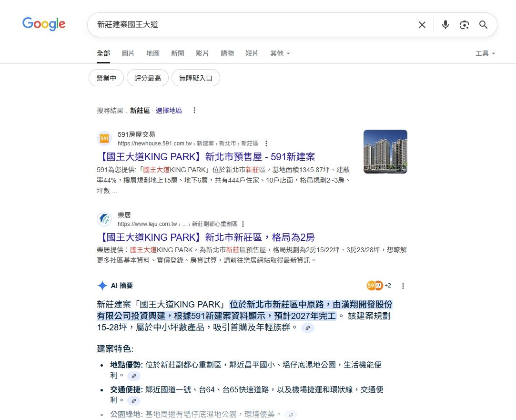Open Google Lens image search

pyautogui.click(x=465, y=25)
